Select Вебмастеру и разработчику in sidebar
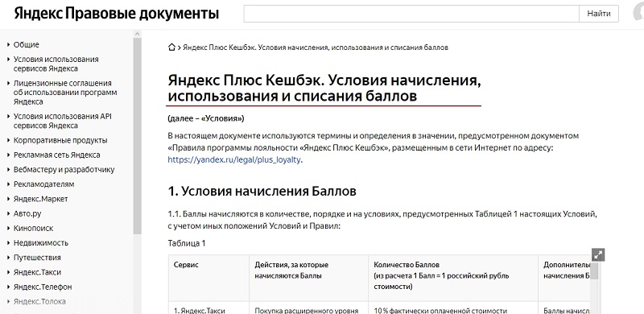The image size is (644, 314). (x=64, y=169)
